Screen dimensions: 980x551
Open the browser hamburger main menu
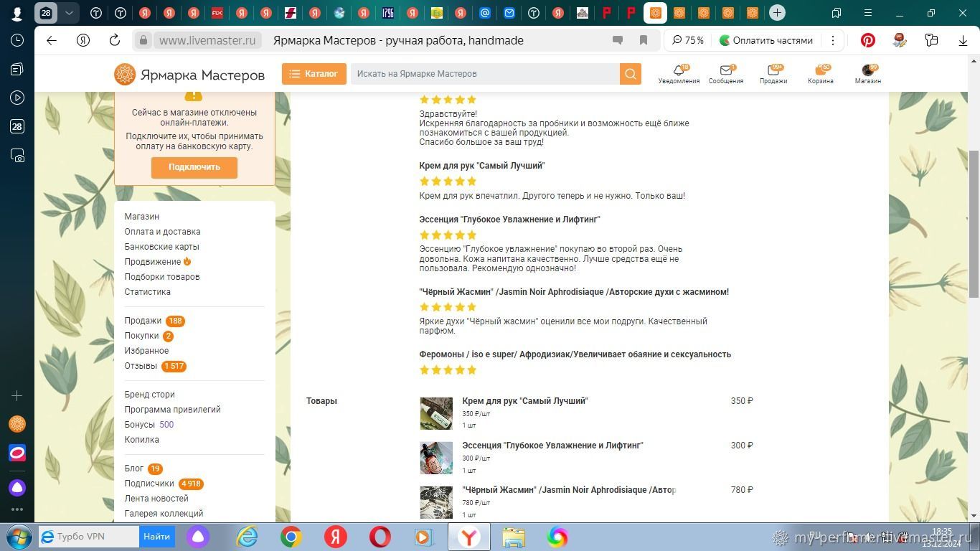click(x=867, y=13)
